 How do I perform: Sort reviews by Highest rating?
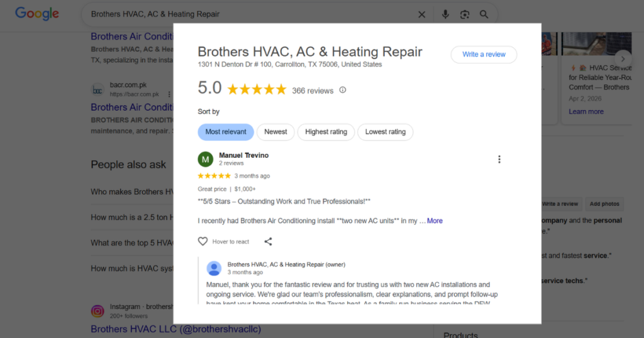pos(326,132)
